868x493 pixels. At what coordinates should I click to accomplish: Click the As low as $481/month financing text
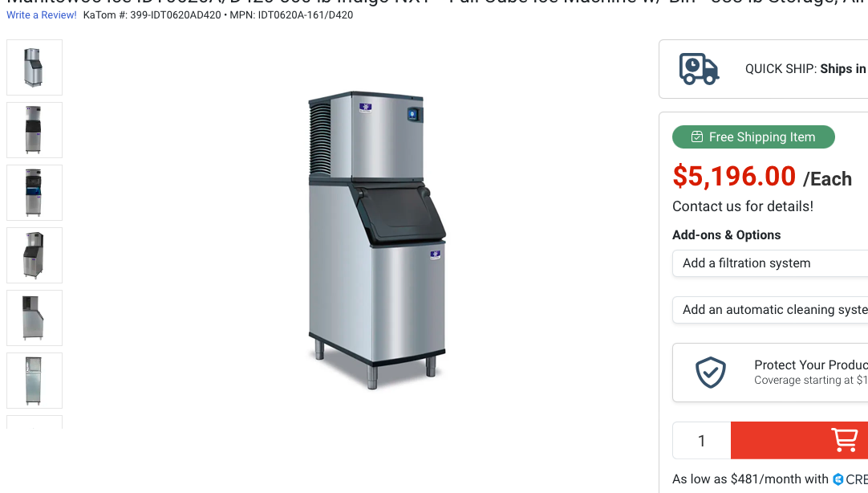click(750, 479)
